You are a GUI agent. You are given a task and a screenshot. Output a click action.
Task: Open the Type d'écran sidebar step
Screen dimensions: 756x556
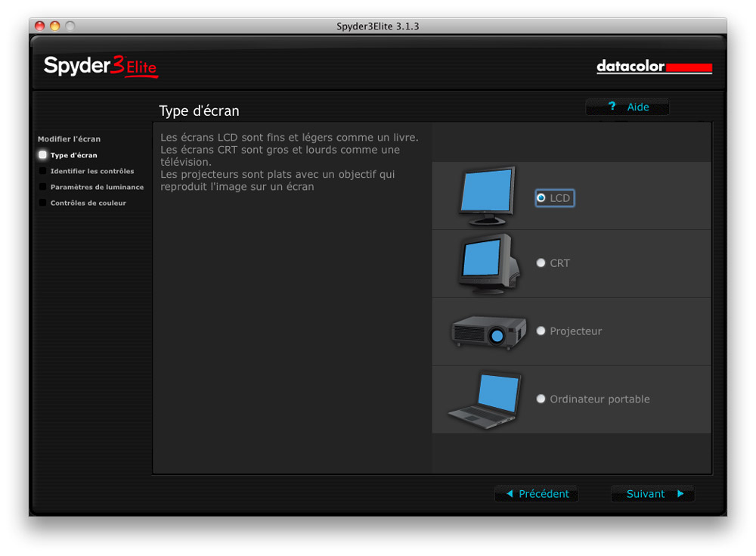click(x=74, y=155)
